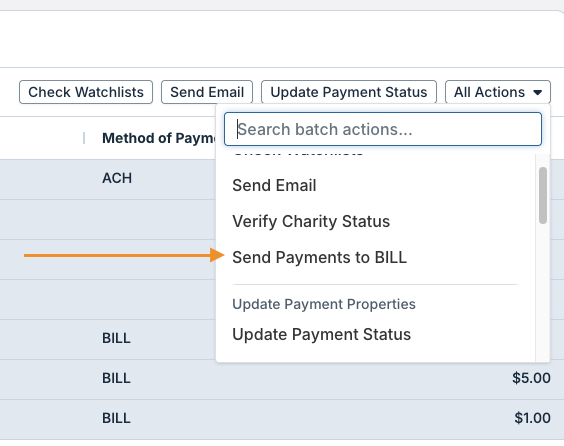564x446 pixels.
Task: Click the Update Payment Properties section label
Action: [x=324, y=304]
